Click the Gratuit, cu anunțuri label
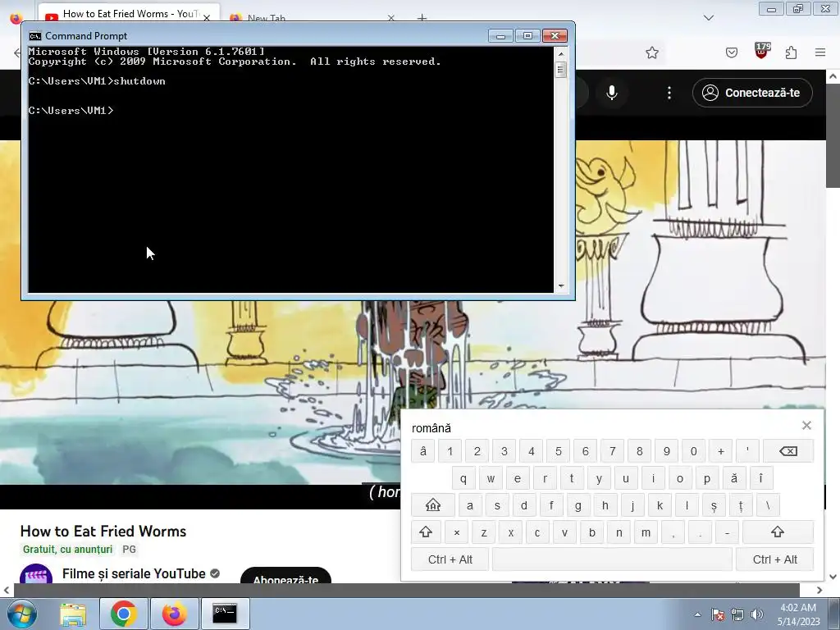840x630 pixels. [x=67, y=549]
